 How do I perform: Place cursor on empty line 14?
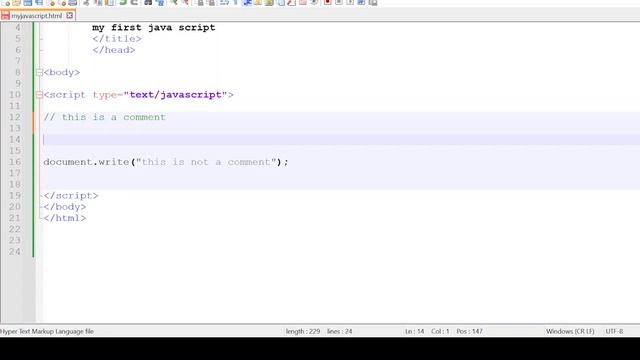[x=341, y=140]
